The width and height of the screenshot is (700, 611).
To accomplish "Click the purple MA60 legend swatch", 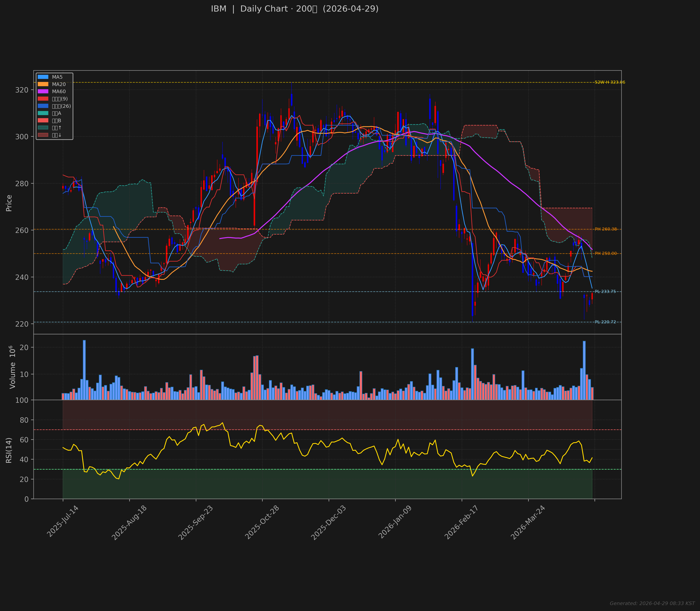I will (x=43, y=91).
